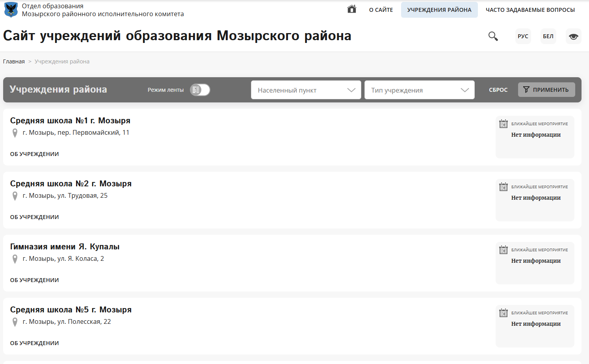This screenshot has height=364, width=589.
Task: Select the УЧРЕЖДЕНИЯ РАЙОНА menu item
Action: (x=439, y=10)
